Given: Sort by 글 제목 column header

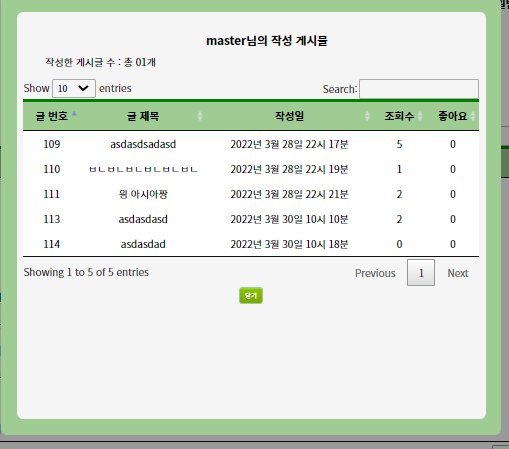Looking at the screenshot, I should coord(143,116).
